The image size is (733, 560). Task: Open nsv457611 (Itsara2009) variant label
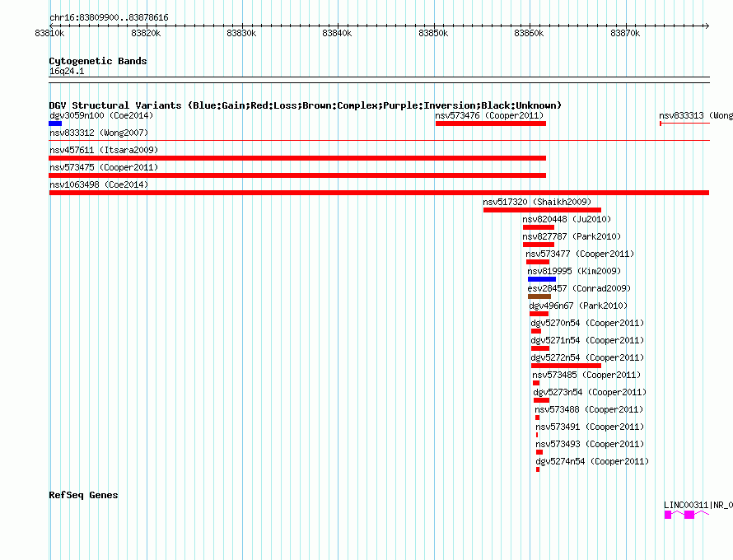coord(104,150)
